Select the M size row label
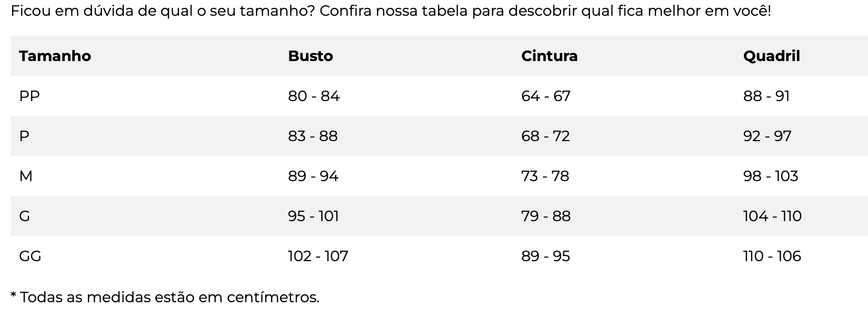Viewport: 868px width, 317px height. 26,176
